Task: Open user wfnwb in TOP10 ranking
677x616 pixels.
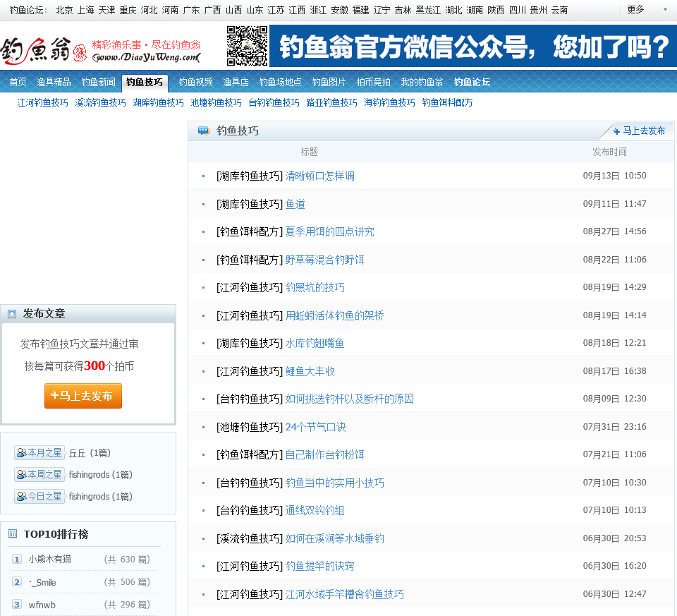Action: pos(42,605)
